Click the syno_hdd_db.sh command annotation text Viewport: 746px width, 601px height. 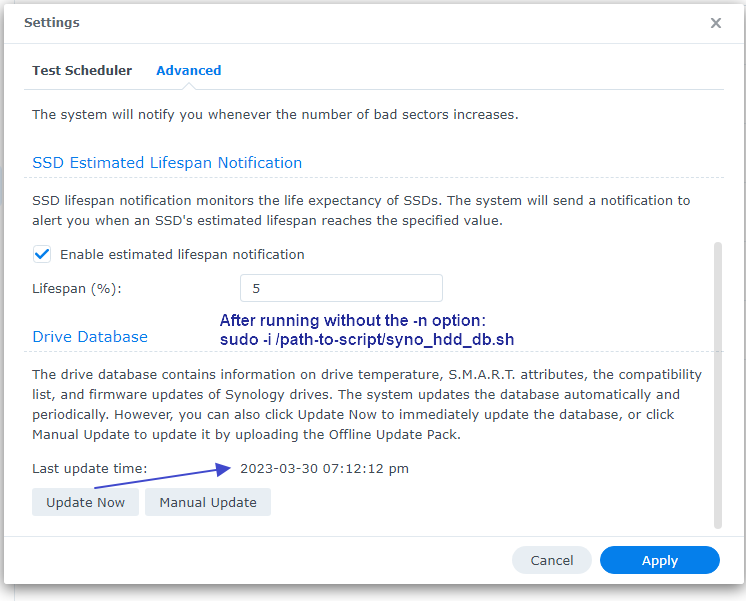pyautogui.click(x=367, y=340)
